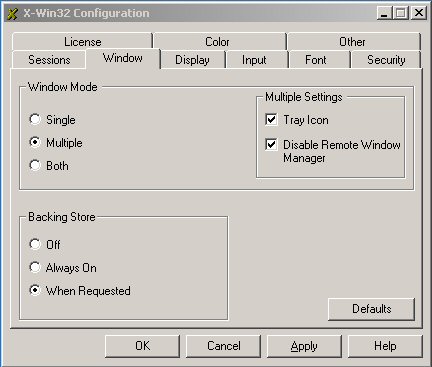This screenshot has width=432, height=367.
Task: Click the Backing Store group label
Action: click(62, 217)
